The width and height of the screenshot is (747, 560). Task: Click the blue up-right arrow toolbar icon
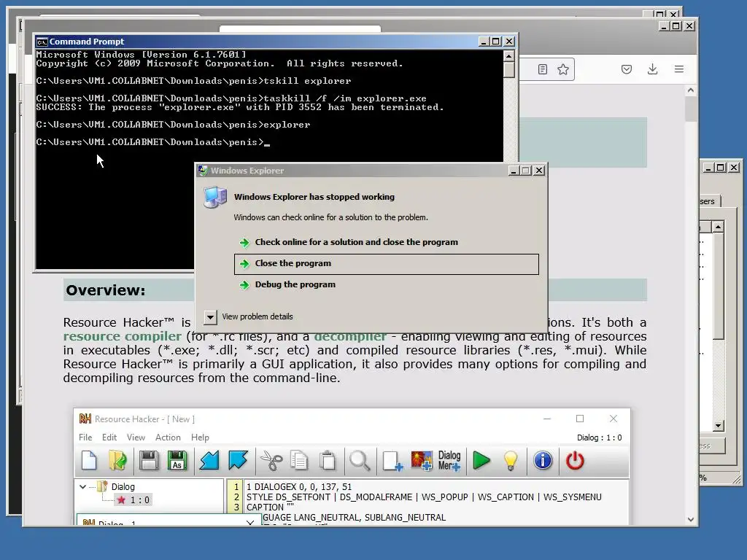(238, 461)
